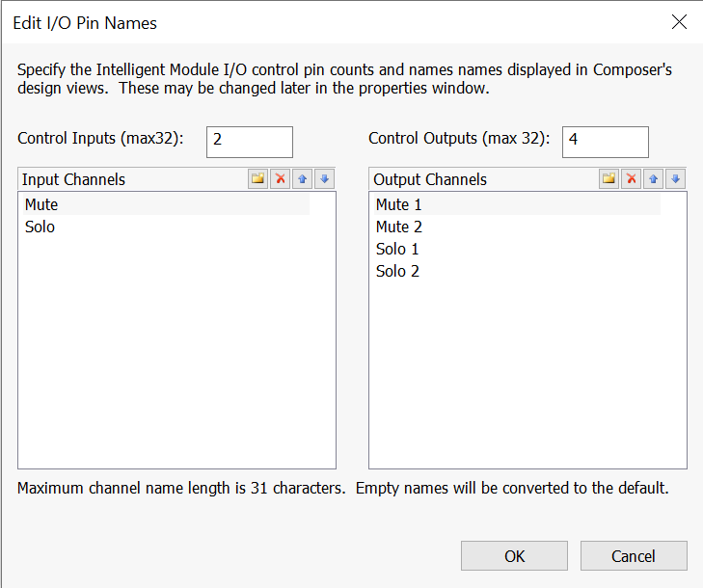Screen dimensions: 703x588
Task: Select the Solo 1 output channel
Action: click(518, 249)
